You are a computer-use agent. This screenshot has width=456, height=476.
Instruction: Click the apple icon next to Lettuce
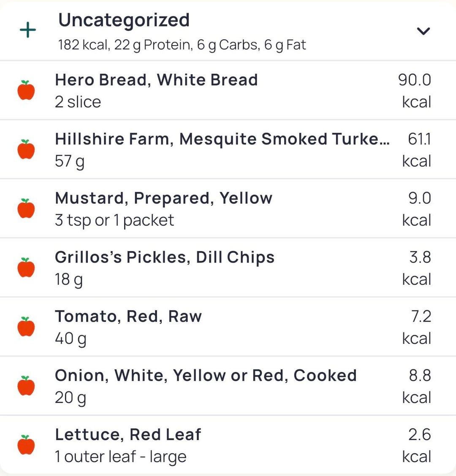[26, 445]
